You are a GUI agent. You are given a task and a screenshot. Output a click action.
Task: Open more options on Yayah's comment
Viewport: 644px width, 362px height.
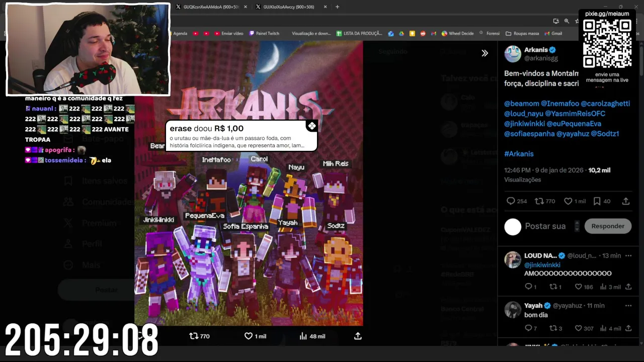(x=628, y=305)
